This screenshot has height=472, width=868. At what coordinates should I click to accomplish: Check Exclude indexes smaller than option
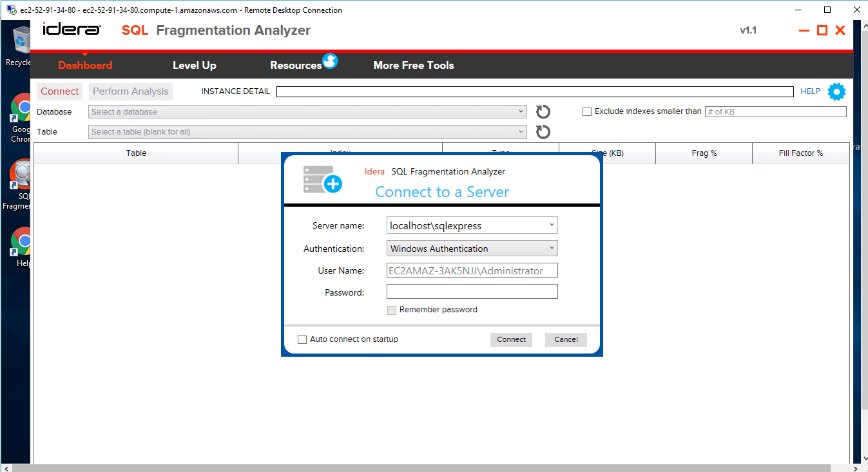(x=587, y=111)
